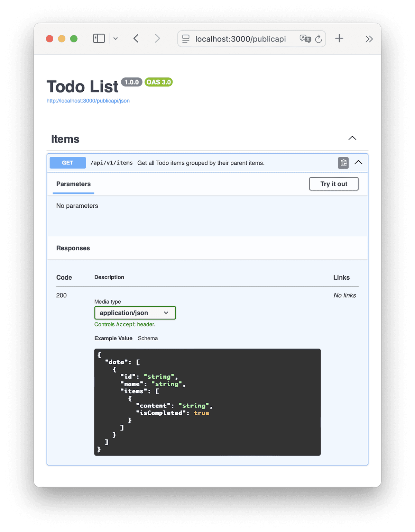The width and height of the screenshot is (415, 532).
Task: Click the GET method badge on /api/v1/items
Action: [67, 163]
